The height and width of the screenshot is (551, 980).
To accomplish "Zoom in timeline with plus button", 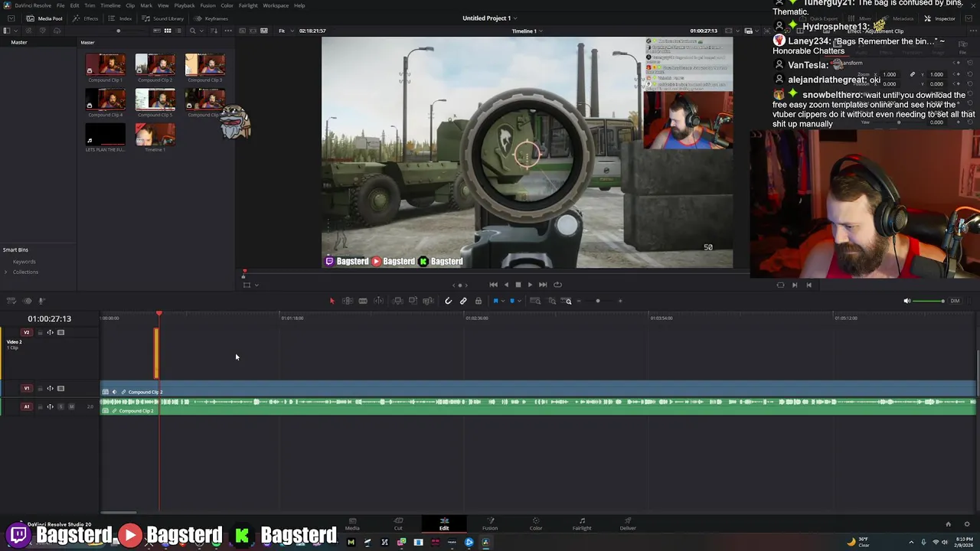I will 620,301.
